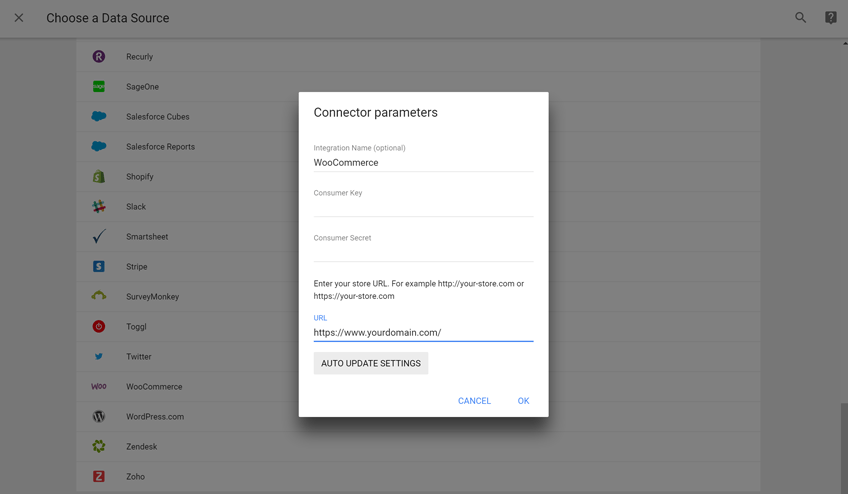Image resolution: width=848 pixels, height=494 pixels.
Task: Choose Twitter data source label
Action: pos(138,357)
